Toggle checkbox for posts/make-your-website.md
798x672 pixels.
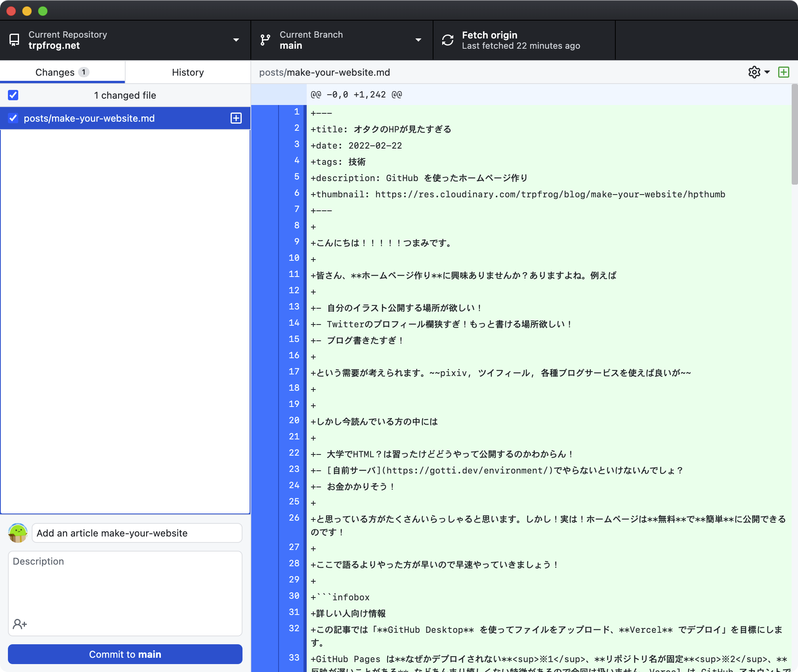(x=13, y=118)
